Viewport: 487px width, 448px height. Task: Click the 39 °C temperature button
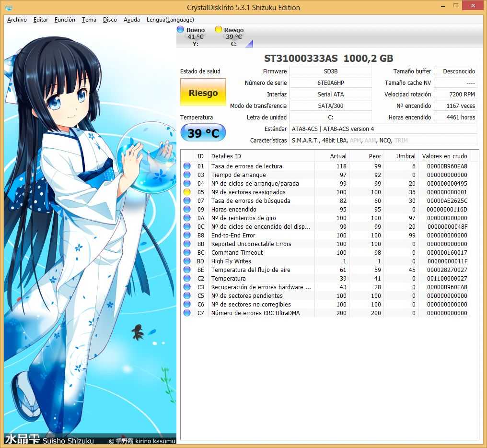203,133
